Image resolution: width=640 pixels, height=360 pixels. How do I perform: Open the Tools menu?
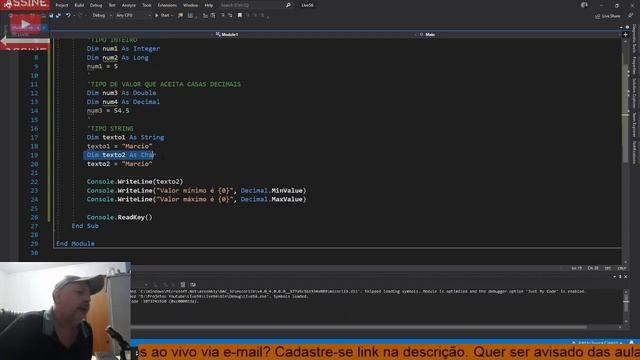(147, 5)
